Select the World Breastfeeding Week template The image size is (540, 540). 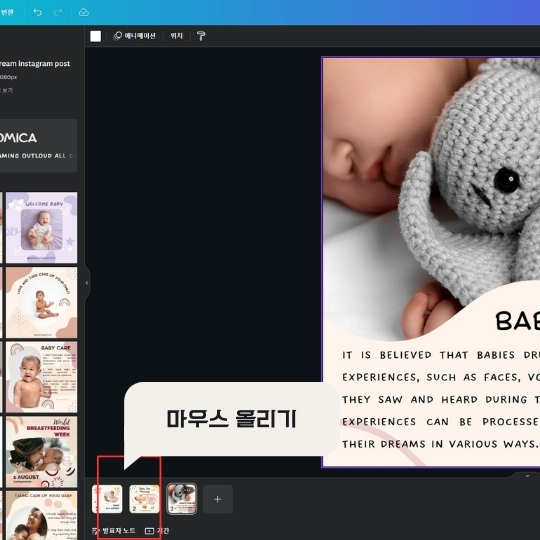click(41, 452)
